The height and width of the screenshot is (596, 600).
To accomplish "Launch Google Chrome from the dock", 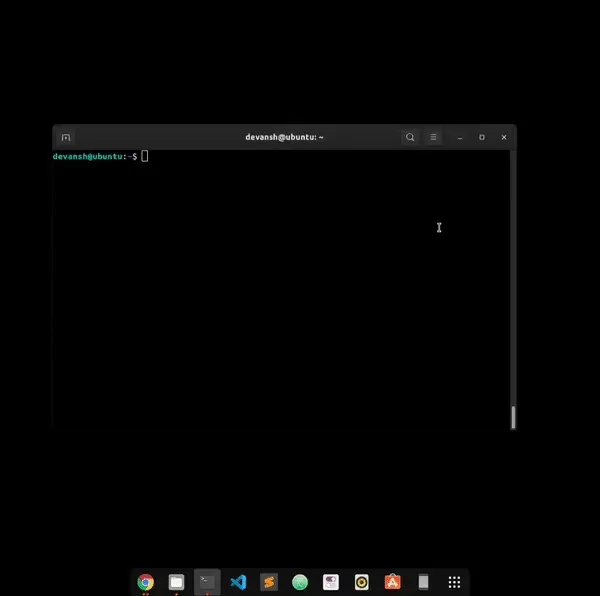I will pos(146,582).
